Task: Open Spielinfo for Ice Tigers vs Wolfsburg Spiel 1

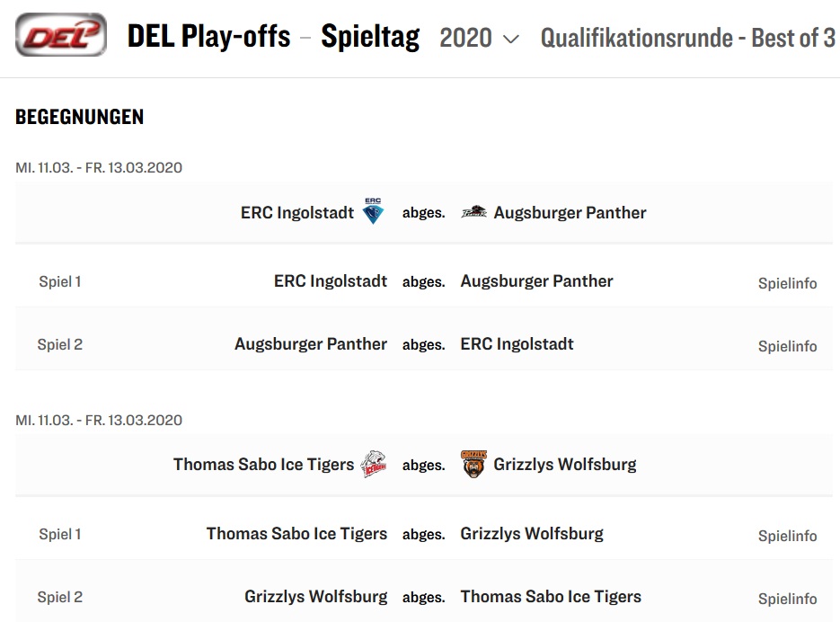Action: coord(787,536)
